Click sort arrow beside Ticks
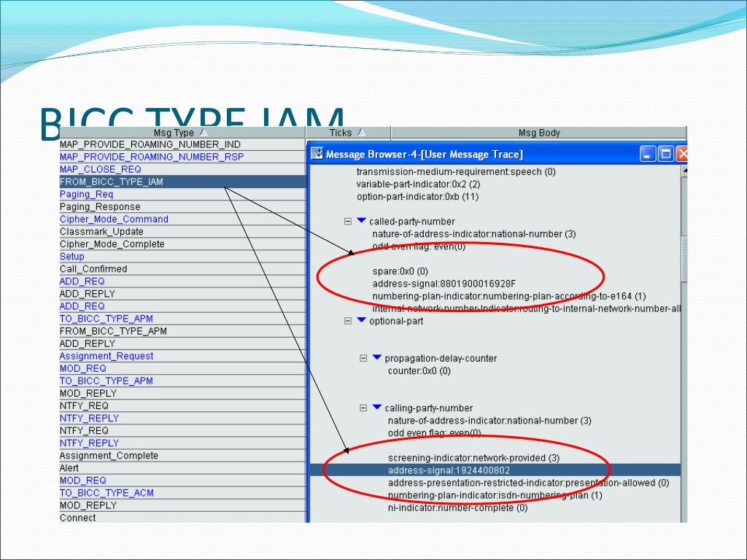Image resolution: width=747 pixels, height=560 pixels. click(x=361, y=132)
